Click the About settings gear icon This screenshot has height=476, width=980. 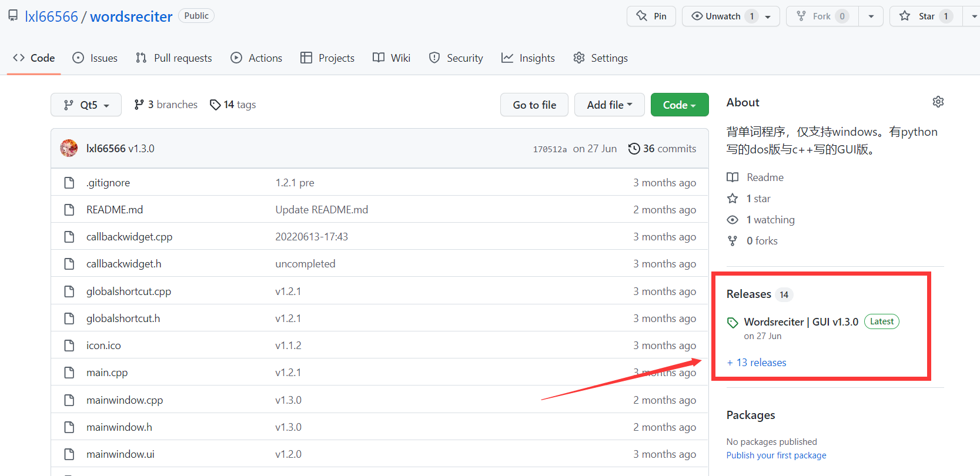coord(938,102)
